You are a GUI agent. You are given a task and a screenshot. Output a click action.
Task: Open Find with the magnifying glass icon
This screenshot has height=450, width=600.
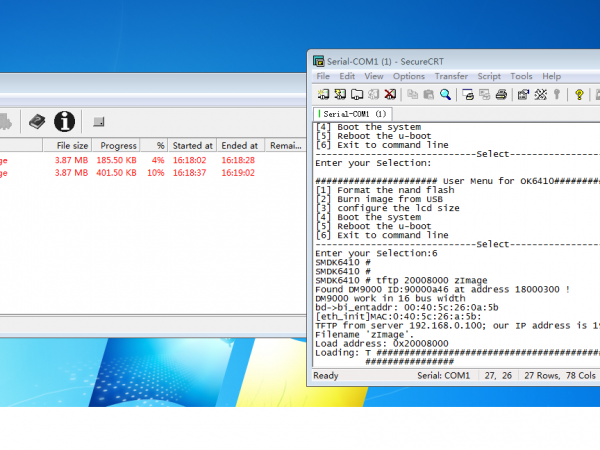(445, 95)
